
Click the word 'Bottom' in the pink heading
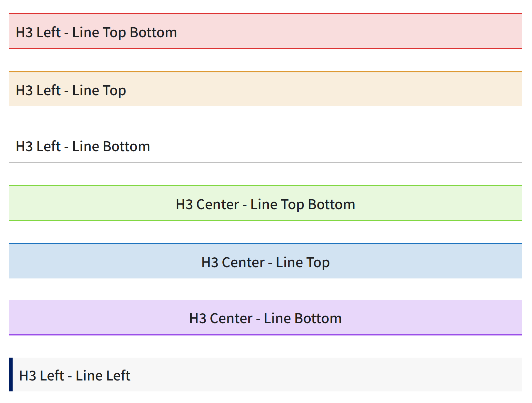point(153,32)
